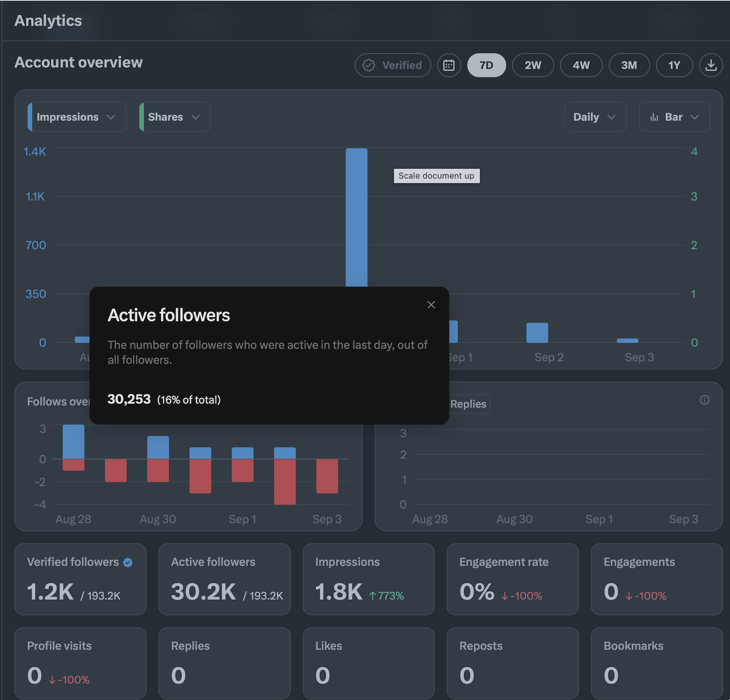Select the 7D time range
Image resolution: width=730 pixels, height=700 pixels.
(486, 65)
